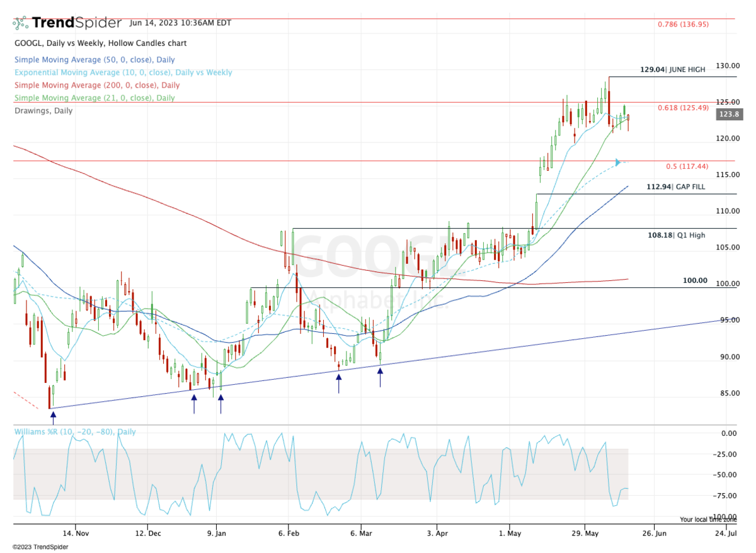Select the 200-day Simple Moving Average legend entry

tap(97, 85)
